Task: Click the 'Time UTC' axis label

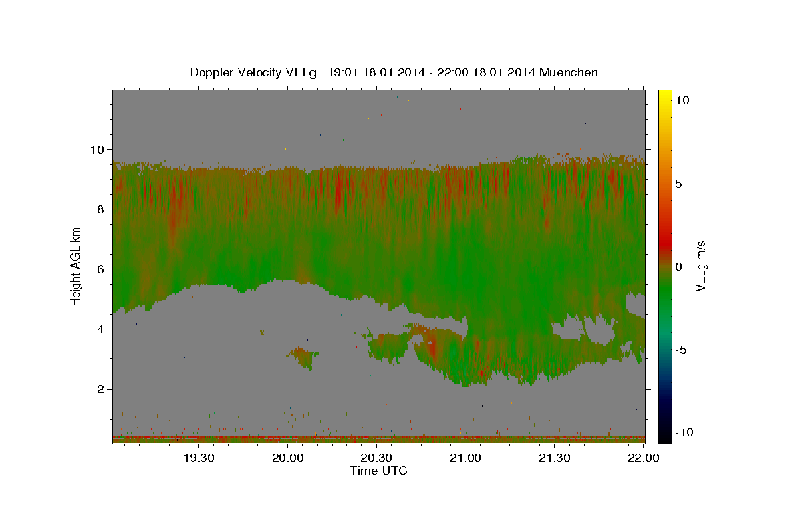Action: click(x=378, y=471)
